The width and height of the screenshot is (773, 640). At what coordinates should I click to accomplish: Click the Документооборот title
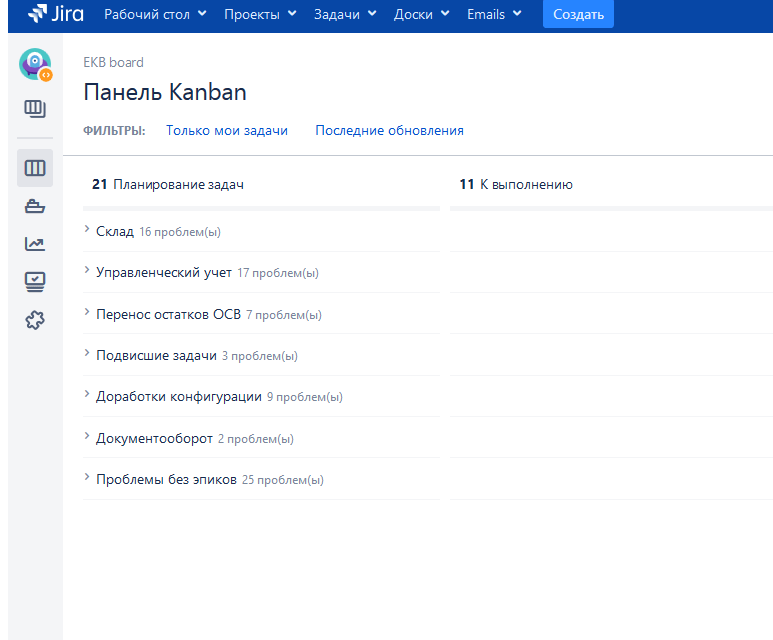[154, 438]
